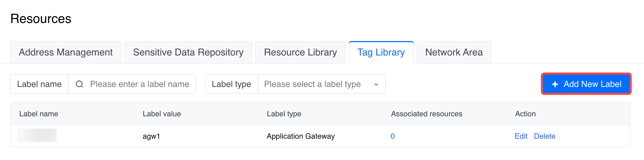Click the Action column header
644x160 pixels.
(x=525, y=114)
